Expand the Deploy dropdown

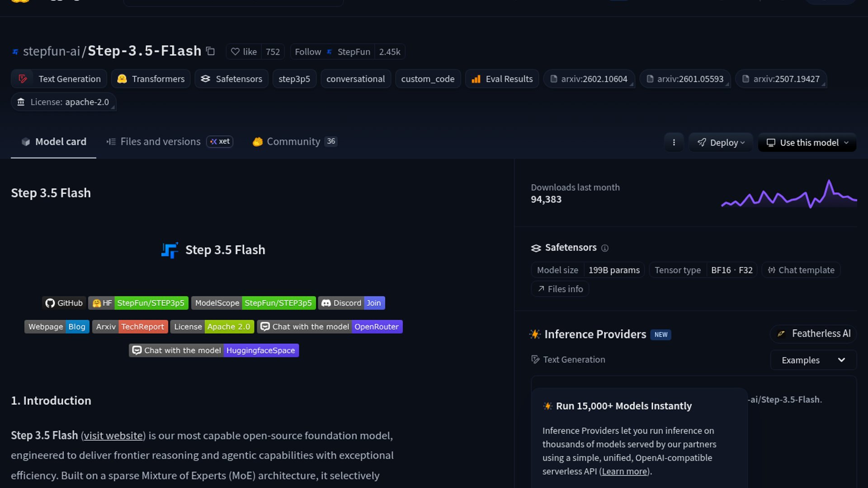point(721,143)
